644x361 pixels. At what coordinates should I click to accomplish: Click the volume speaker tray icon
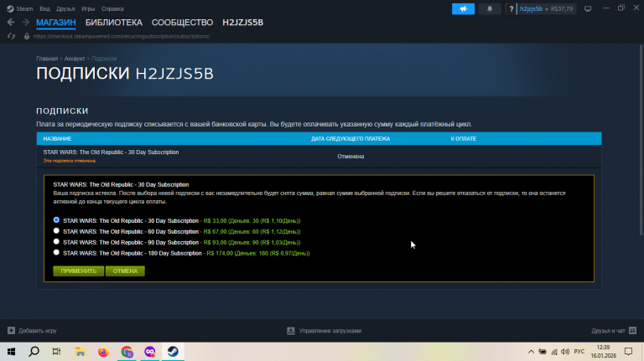click(x=565, y=352)
